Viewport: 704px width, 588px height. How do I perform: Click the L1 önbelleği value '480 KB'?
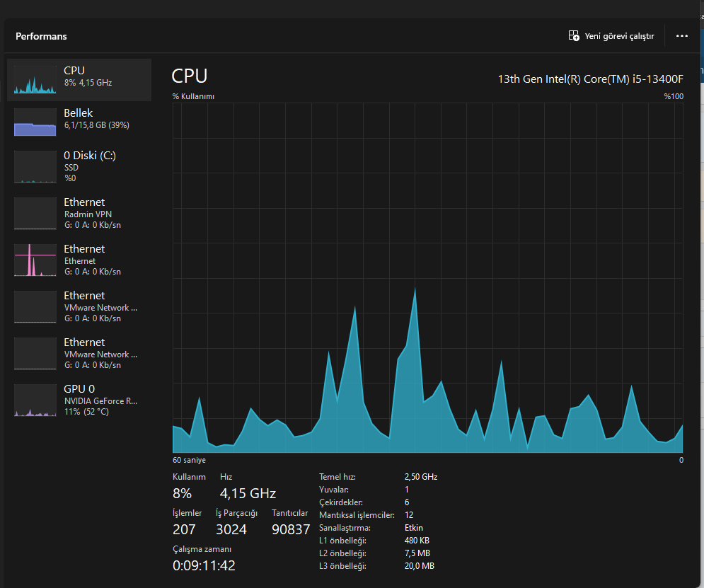coord(417,541)
